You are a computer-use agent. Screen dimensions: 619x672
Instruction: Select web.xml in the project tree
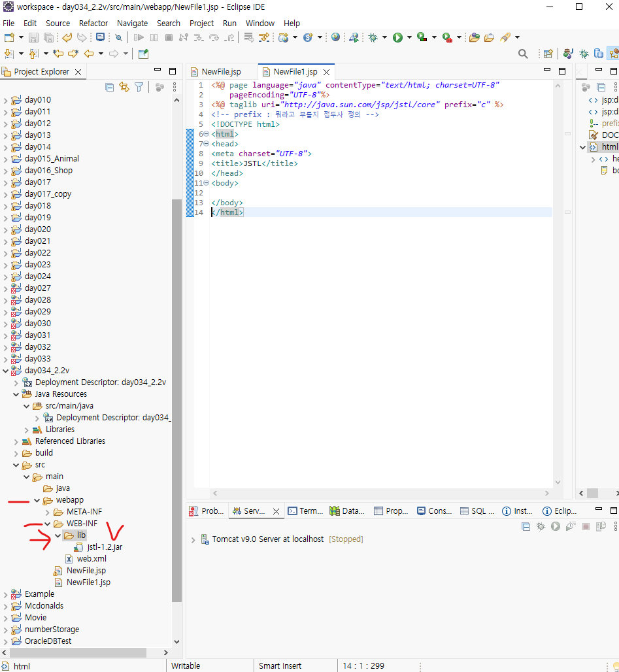[92, 559]
